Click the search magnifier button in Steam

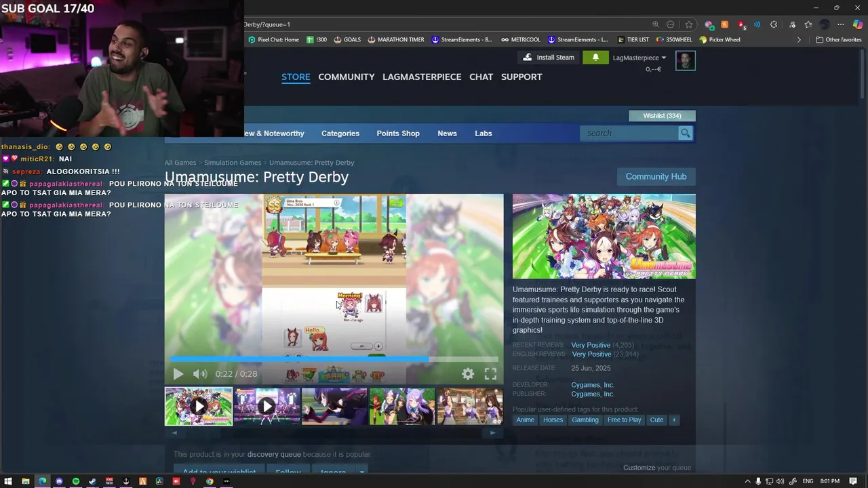coord(685,134)
